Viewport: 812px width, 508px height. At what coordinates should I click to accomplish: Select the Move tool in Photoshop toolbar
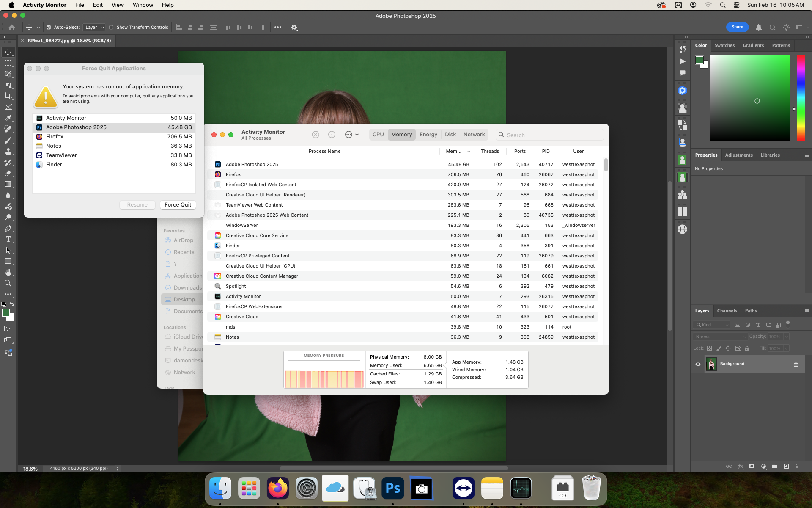tap(8, 52)
